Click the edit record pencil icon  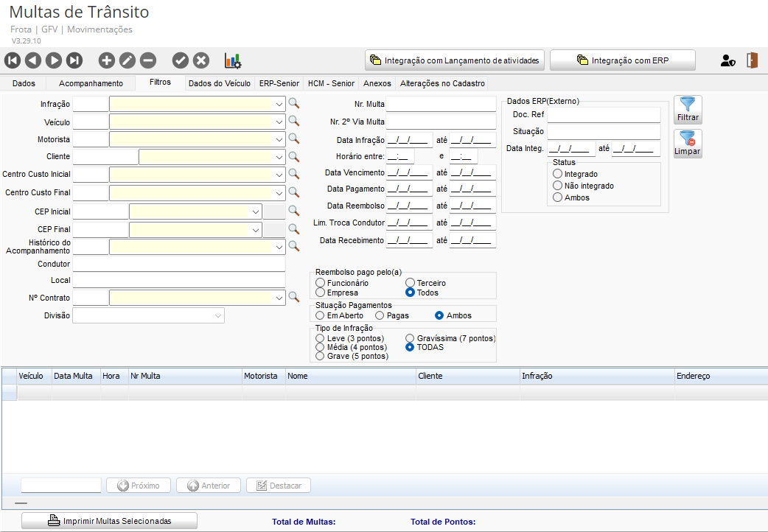tap(128, 60)
